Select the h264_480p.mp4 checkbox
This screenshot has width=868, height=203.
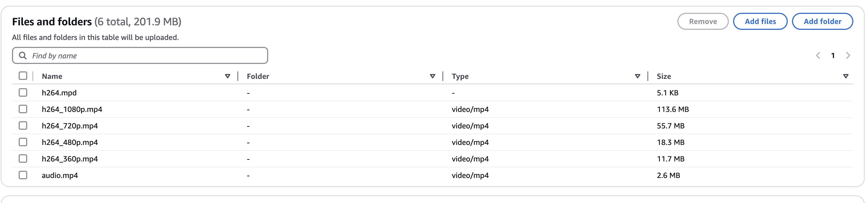pyautogui.click(x=23, y=142)
